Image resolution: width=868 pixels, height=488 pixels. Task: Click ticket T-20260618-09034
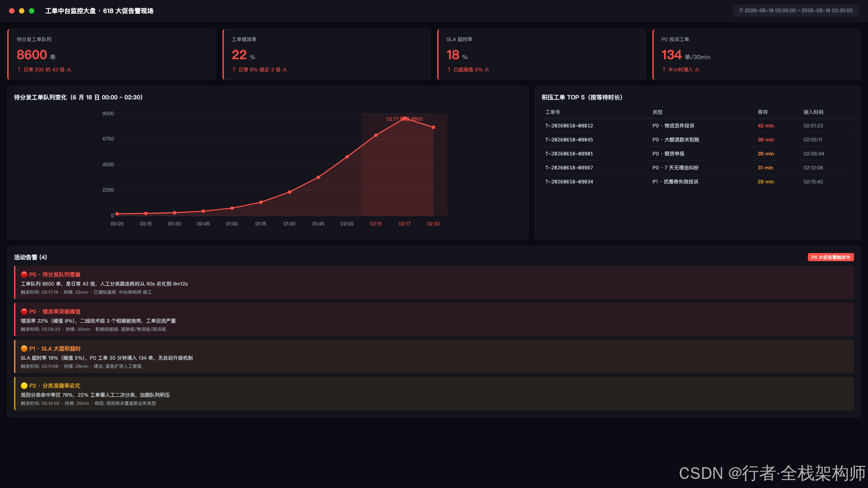(x=569, y=182)
